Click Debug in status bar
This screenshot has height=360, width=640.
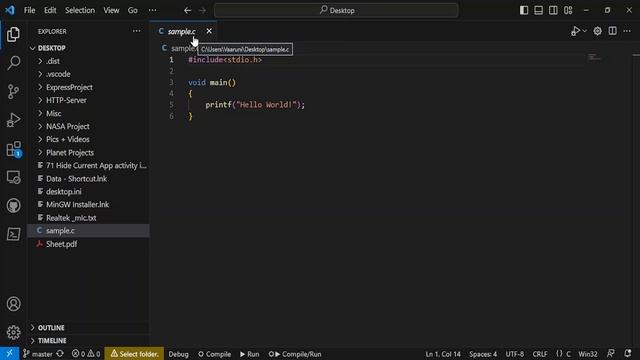pos(178,354)
